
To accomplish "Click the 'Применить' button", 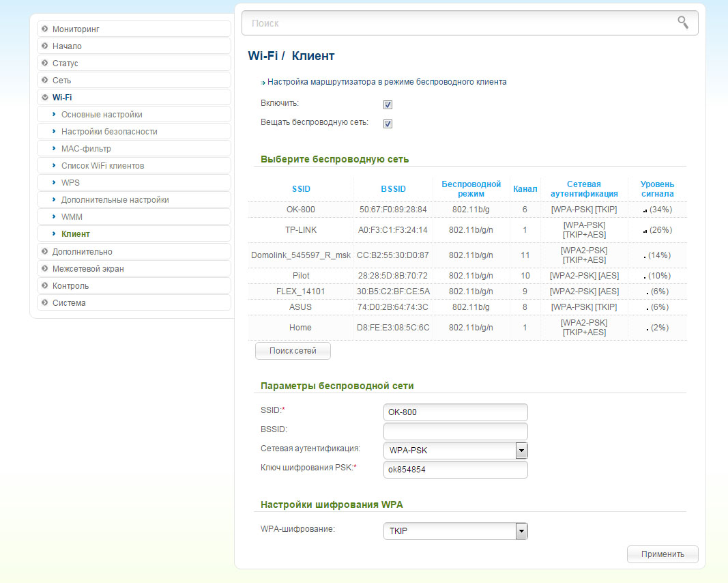I will (x=662, y=554).
